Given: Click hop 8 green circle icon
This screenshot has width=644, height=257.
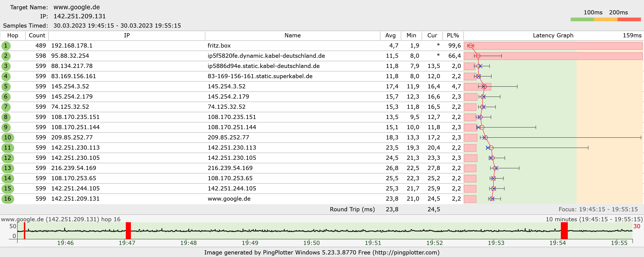Looking at the screenshot, I should (6, 117).
